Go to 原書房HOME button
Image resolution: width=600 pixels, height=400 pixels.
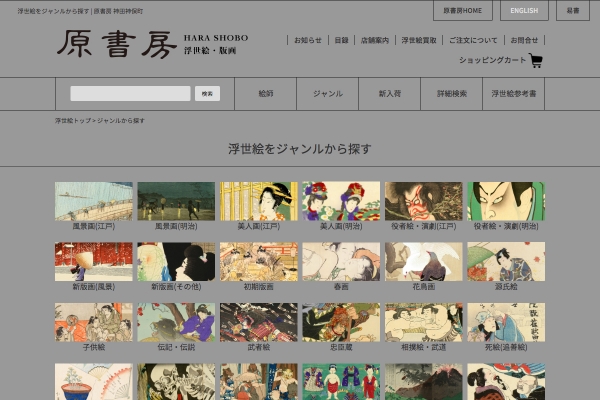(463, 11)
